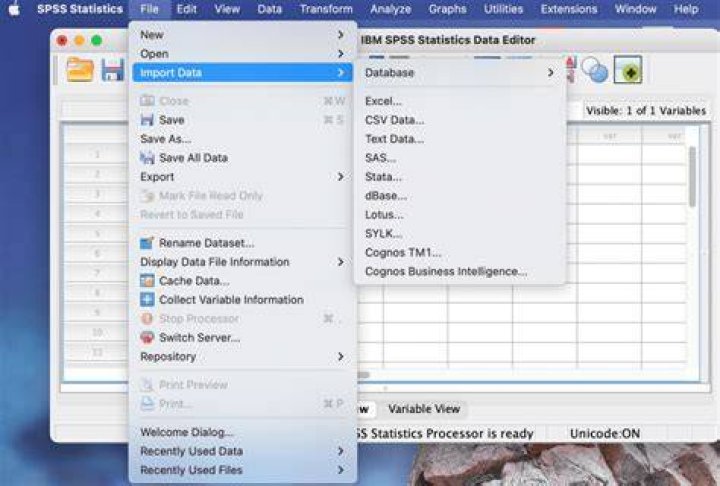Choose Stata... import option
The width and height of the screenshot is (720, 486).
(383, 177)
